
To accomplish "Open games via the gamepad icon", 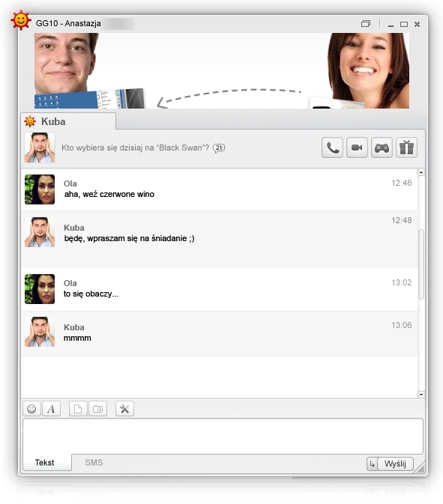I will point(382,148).
